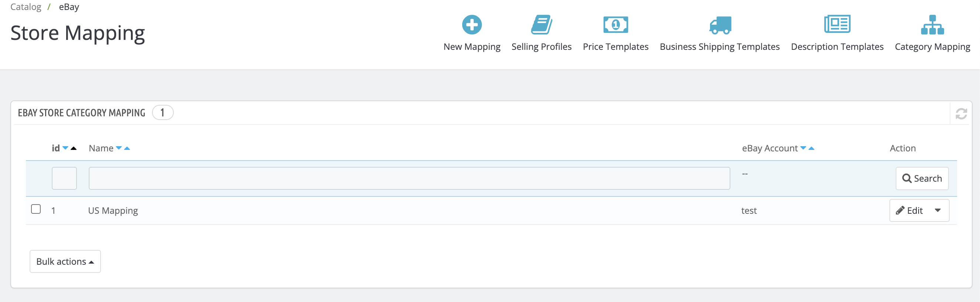Sort eBay Account column descending
The height and width of the screenshot is (302, 980).
[803, 148]
